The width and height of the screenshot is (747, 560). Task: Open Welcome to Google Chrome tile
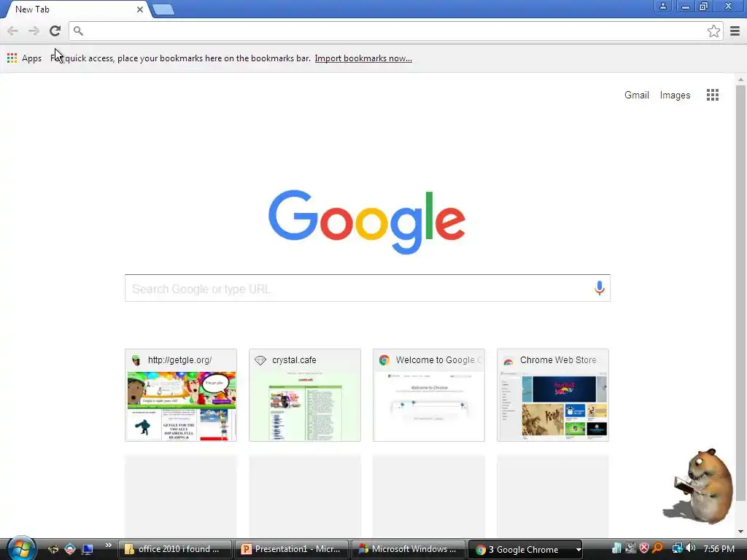click(x=429, y=395)
